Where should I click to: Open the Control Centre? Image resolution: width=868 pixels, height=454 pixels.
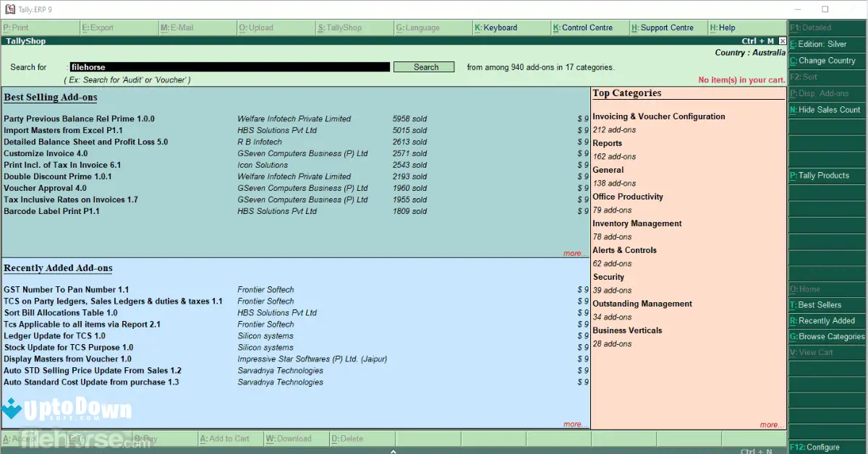[x=579, y=27]
